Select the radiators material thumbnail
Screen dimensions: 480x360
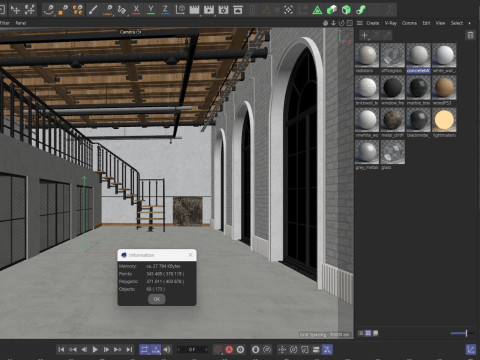[x=367, y=55]
